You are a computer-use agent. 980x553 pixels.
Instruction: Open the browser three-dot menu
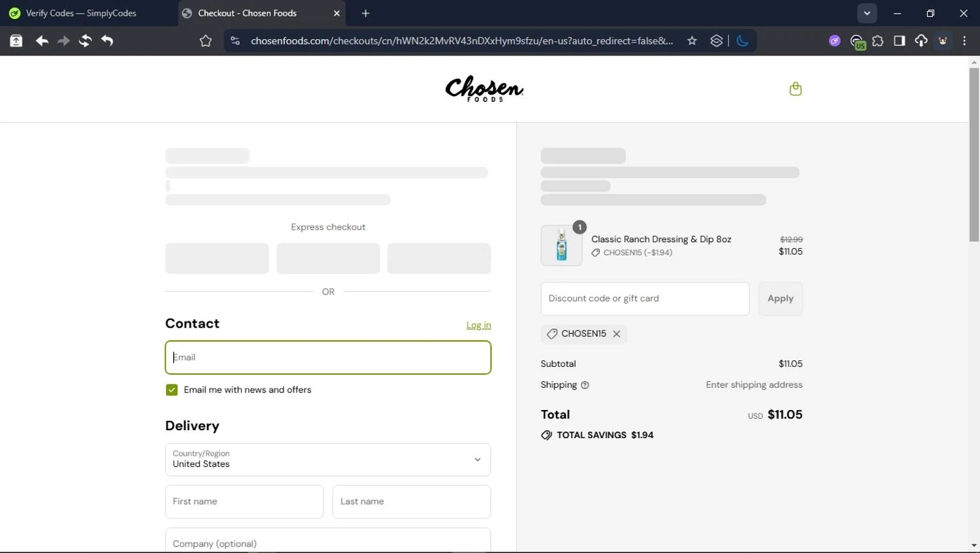click(x=964, y=40)
